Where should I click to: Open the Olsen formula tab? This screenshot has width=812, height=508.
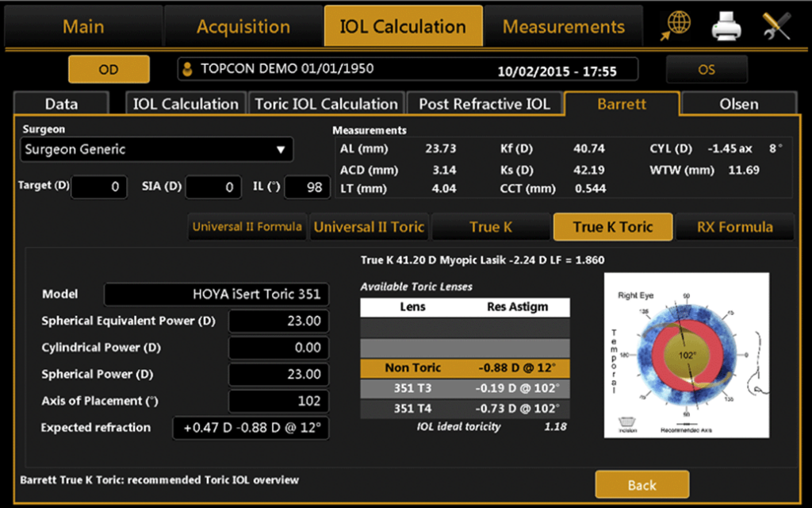738,104
